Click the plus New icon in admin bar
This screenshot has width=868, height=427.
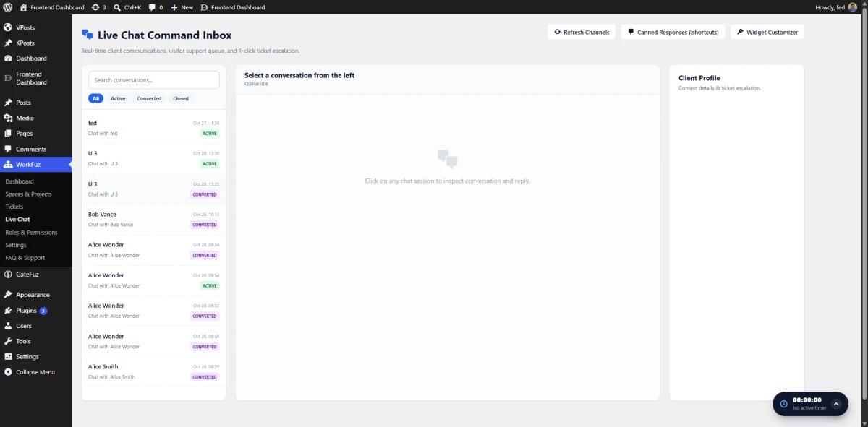[174, 7]
